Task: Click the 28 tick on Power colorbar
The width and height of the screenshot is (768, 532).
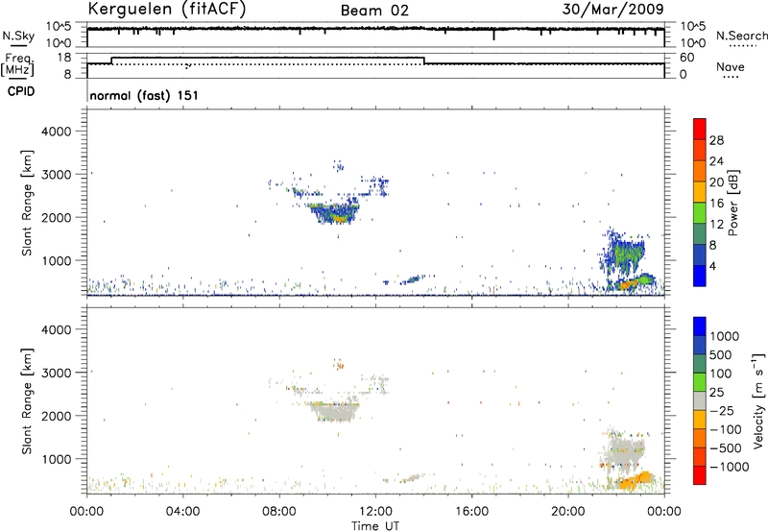Action: click(x=716, y=140)
